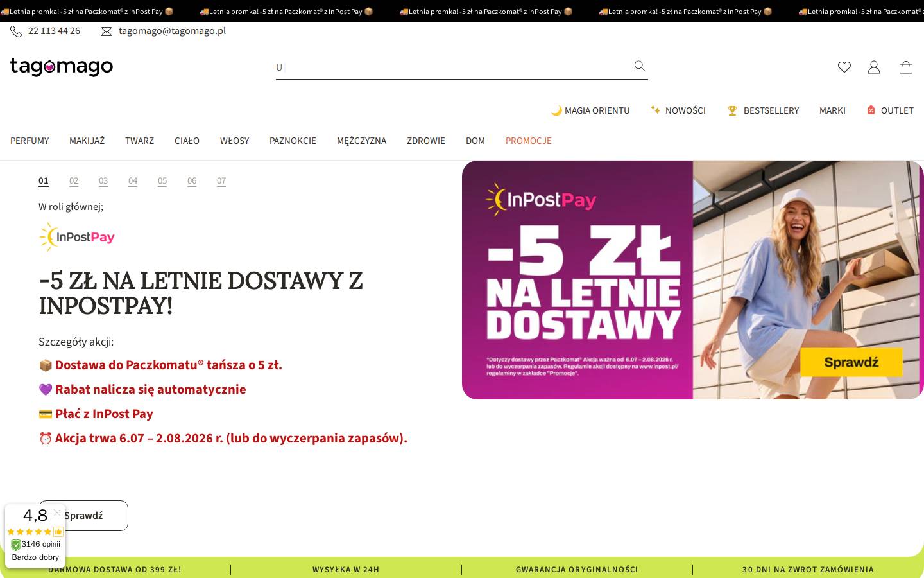Click Wysyłka w 24h info bar item
The height and width of the screenshot is (578, 924).
(346, 570)
